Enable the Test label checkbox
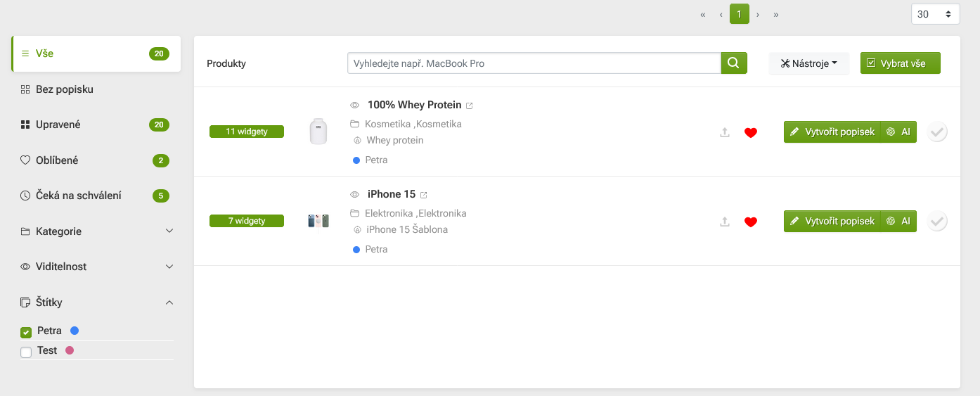 click(26, 352)
